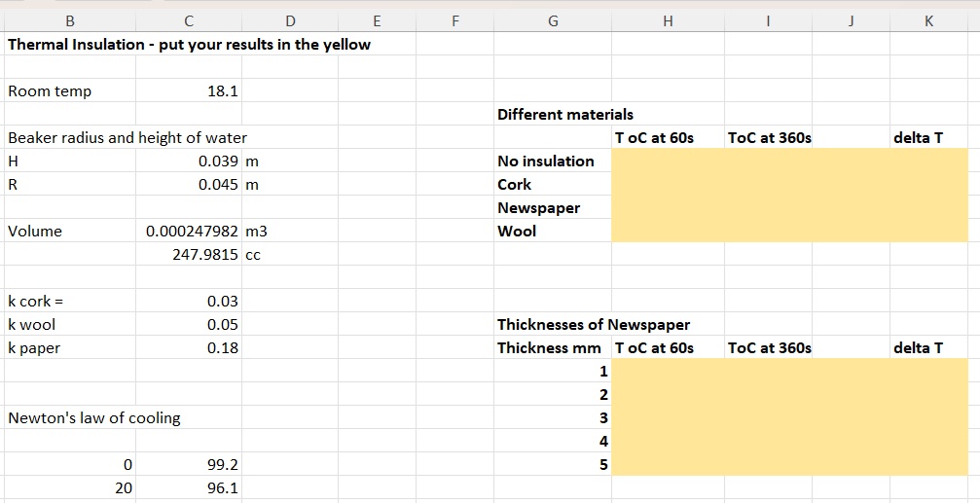The width and height of the screenshot is (980, 503).
Task: Select the cell with 247.9815
Action: 189,255
